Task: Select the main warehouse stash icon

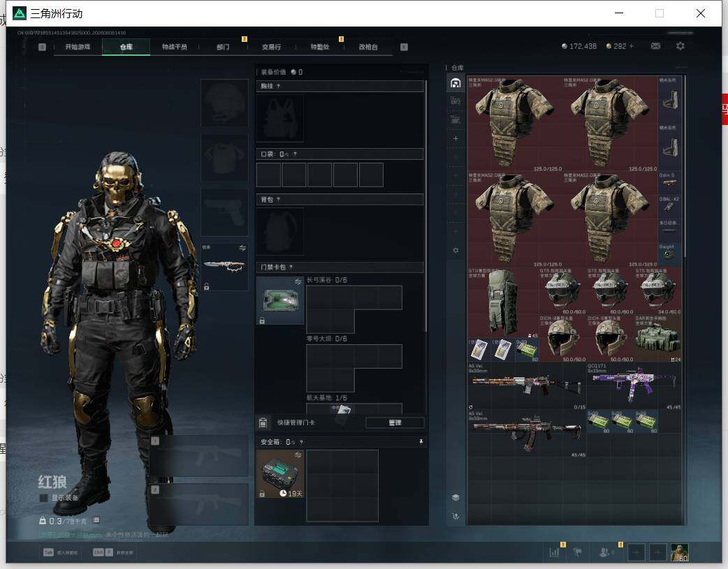Action: 456,83
